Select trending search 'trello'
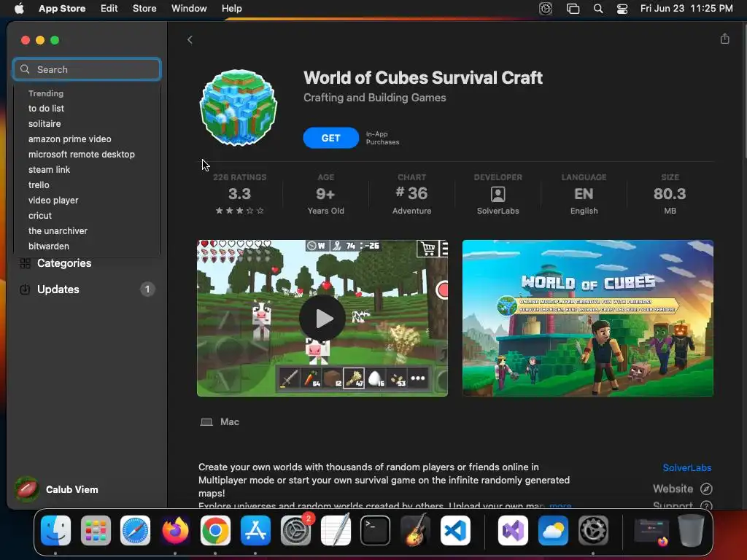Viewport: 747px width, 560px height. (x=39, y=184)
